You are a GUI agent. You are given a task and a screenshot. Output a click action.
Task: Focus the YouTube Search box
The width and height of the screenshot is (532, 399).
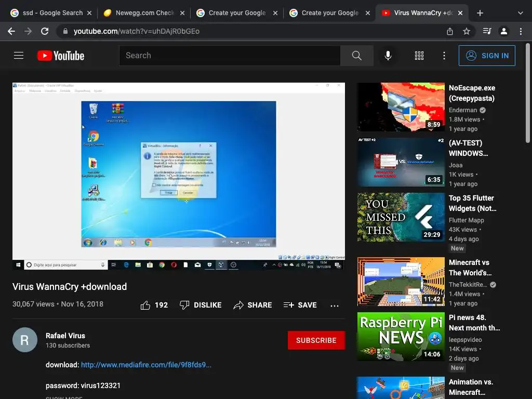pos(230,55)
